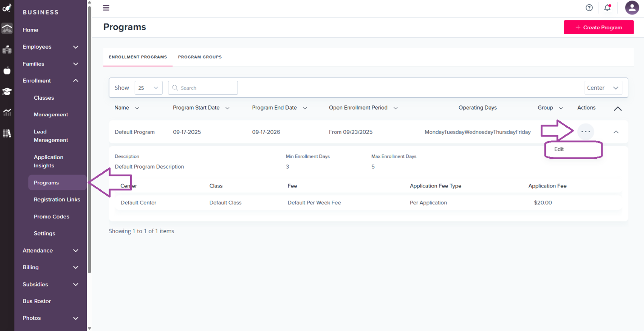Image resolution: width=644 pixels, height=331 pixels.
Task: Switch to the Program Groups tab
Action: tap(200, 57)
